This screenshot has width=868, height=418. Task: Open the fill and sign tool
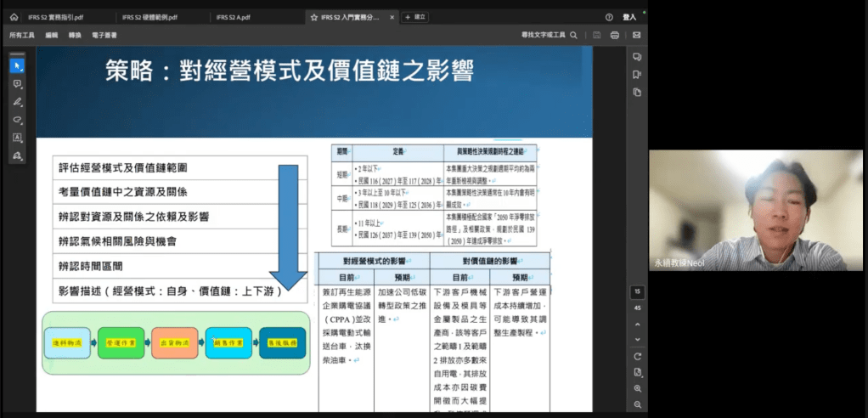(17, 155)
